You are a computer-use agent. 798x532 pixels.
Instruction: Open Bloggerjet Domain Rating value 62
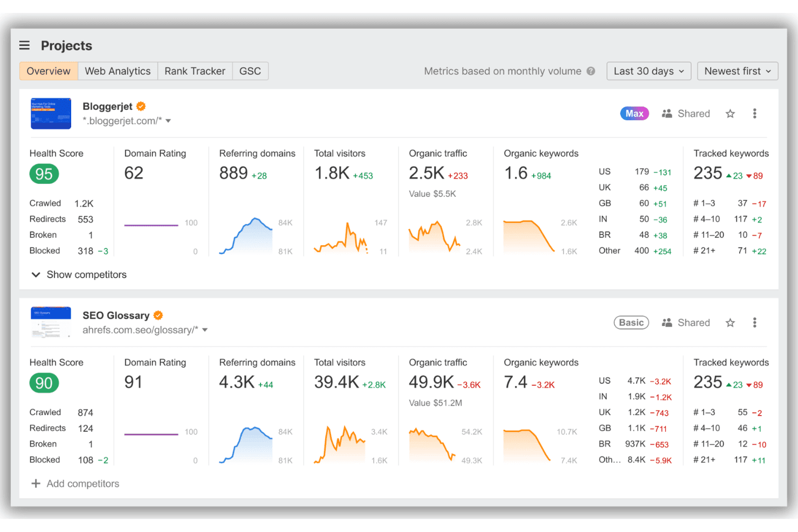pyautogui.click(x=134, y=173)
